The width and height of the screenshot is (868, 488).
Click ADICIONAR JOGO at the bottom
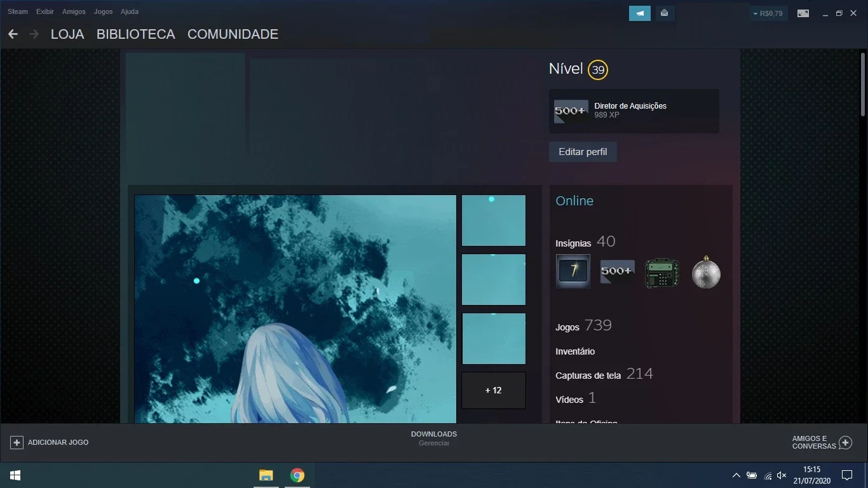(x=58, y=442)
